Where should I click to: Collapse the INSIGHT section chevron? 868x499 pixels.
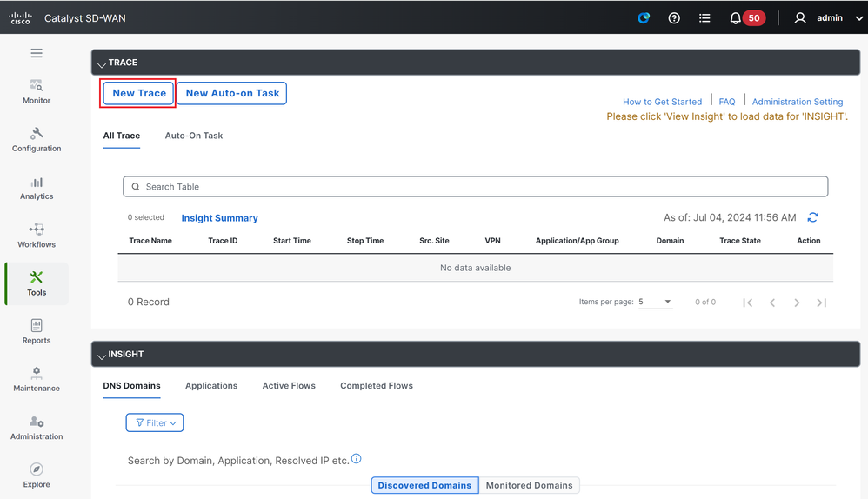click(101, 356)
